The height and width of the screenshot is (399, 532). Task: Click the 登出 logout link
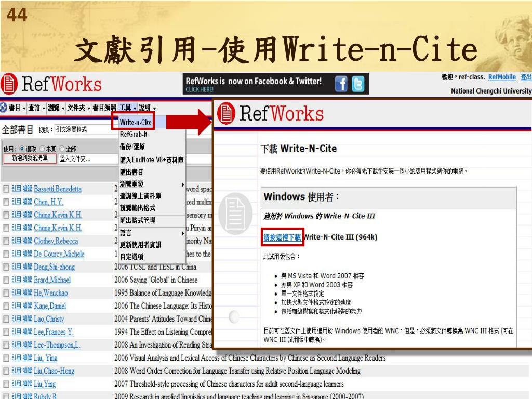point(526,77)
